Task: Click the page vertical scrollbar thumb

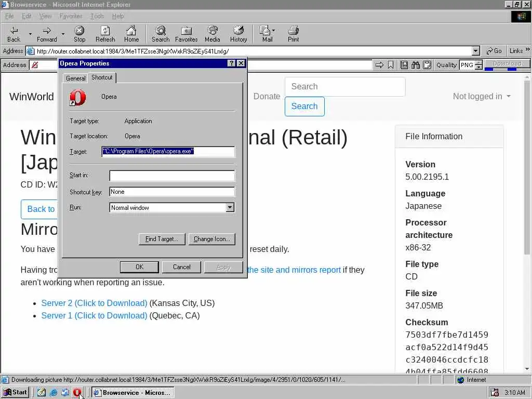Action: point(527,167)
